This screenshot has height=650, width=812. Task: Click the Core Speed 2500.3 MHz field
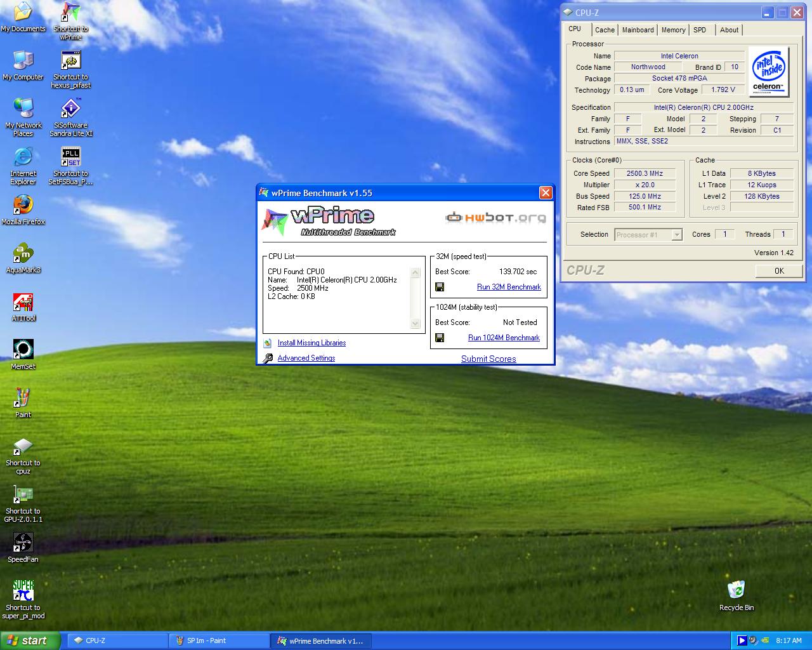(x=645, y=173)
